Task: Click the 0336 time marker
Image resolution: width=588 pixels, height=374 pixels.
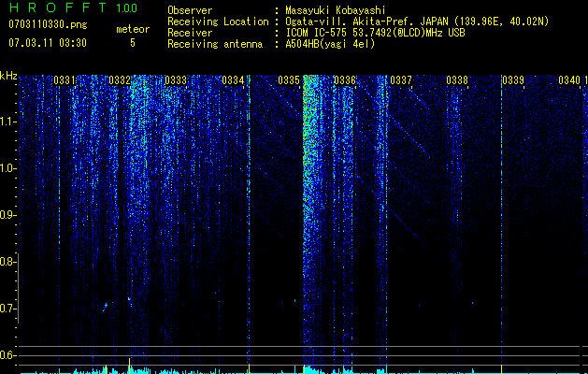Action: 345,80
